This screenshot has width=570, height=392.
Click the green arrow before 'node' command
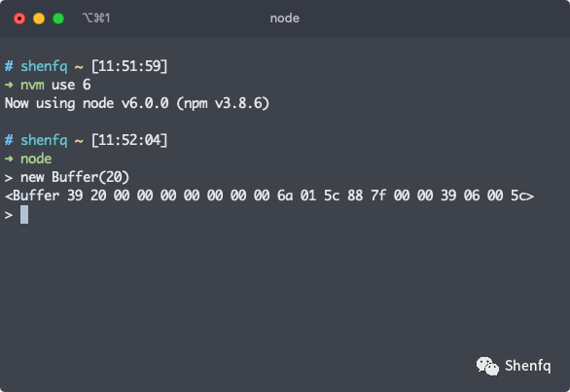click(x=9, y=159)
